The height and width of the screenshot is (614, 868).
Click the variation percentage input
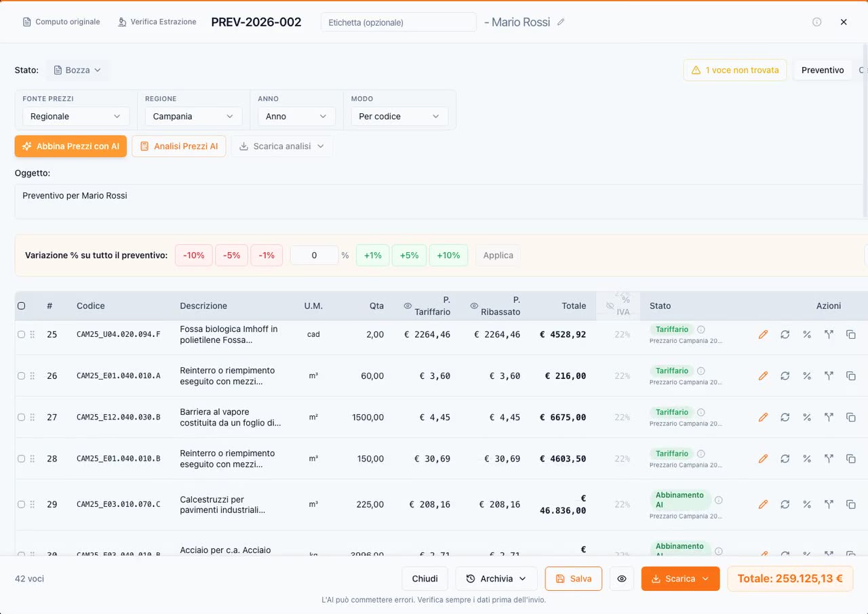[314, 255]
